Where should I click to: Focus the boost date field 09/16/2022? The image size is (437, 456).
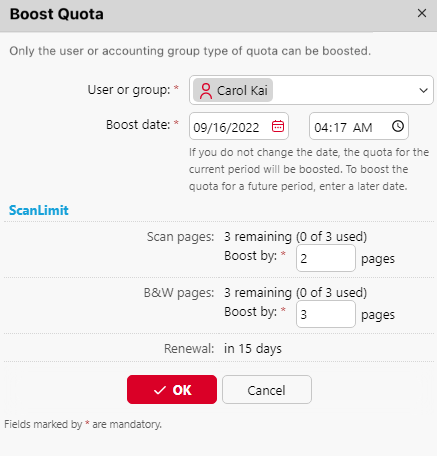[x=239, y=126]
